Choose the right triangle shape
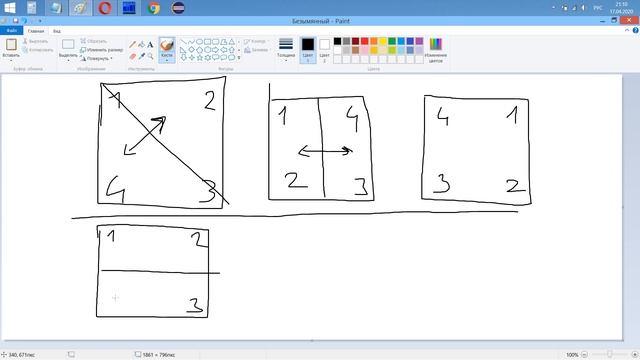Screen dimensions: 640x360 (x=184, y=50)
